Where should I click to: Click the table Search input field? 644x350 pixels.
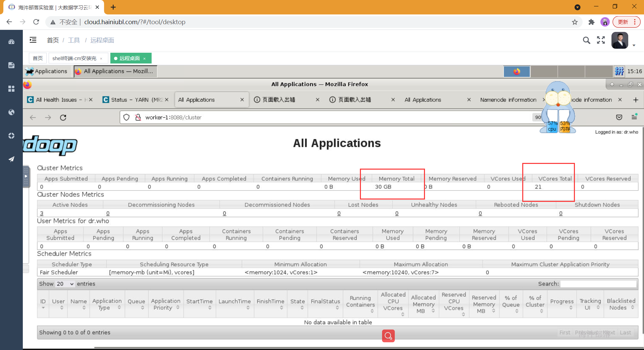[598, 284]
